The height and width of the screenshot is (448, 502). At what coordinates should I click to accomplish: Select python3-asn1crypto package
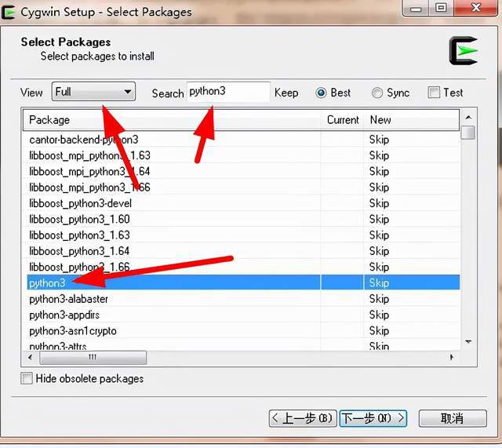click(x=73, y=331)
